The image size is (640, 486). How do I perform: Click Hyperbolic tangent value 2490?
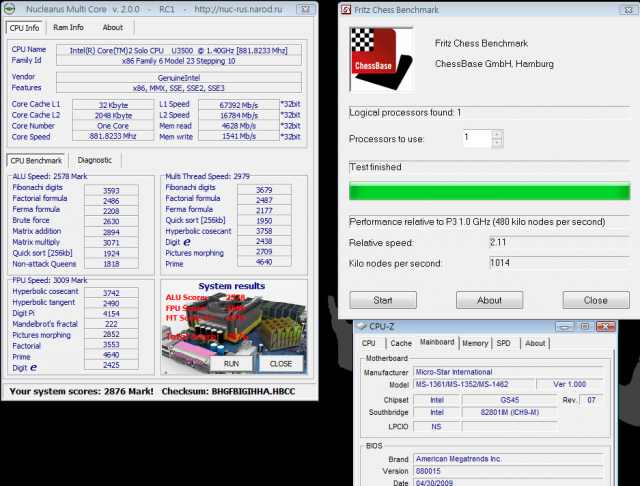[111, 304]
